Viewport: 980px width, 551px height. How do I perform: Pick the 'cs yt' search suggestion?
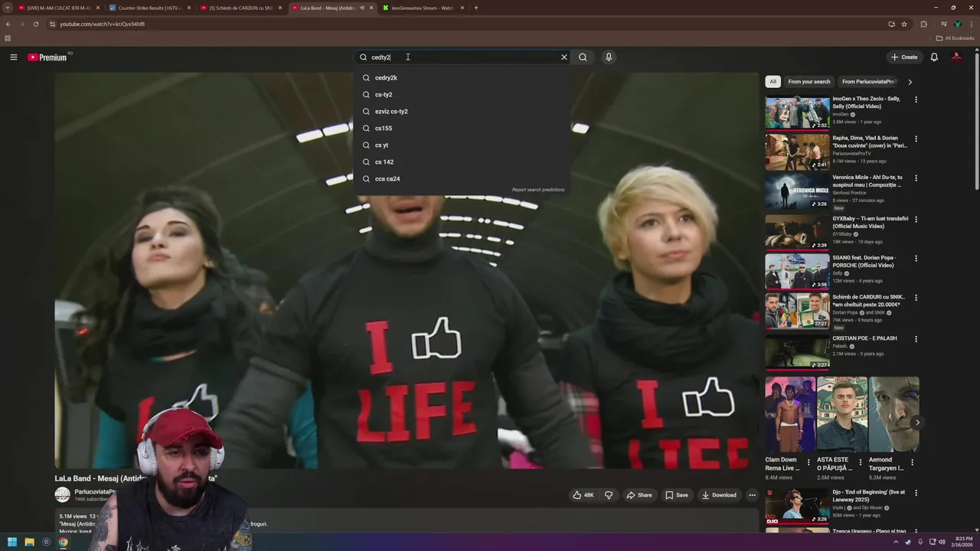pos(462,145)
